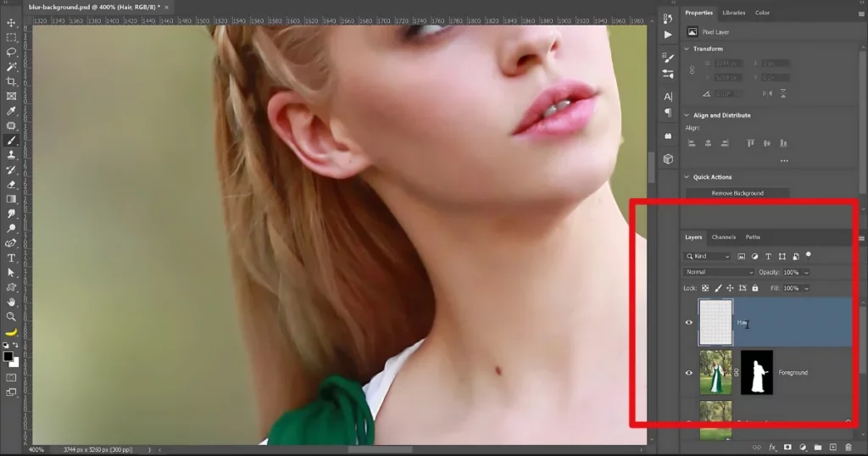
Task: Select the Horizontal Type tool
Action: pos(11,258)
